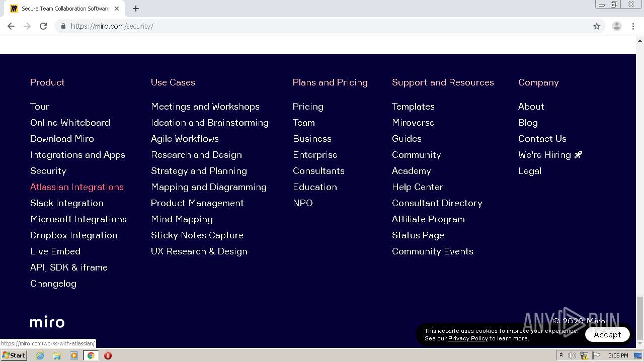Click the taskbar clock showing 3:05 PM
644x362 pixels.
(618, 355)
